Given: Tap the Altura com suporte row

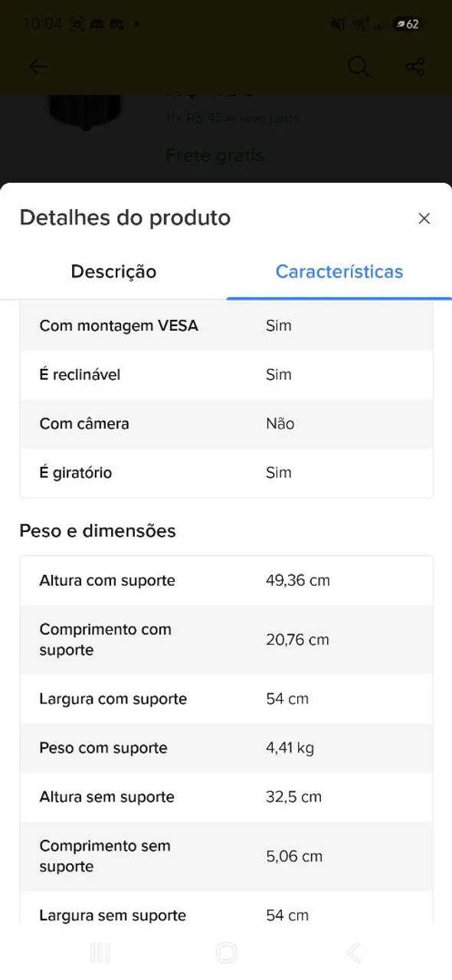Looking at the screenshot, I should point(226,580).
